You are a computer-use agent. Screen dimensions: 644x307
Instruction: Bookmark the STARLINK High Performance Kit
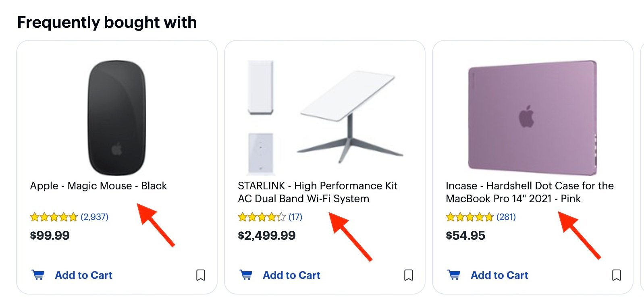pyautogui.click(x=409, y=275)
